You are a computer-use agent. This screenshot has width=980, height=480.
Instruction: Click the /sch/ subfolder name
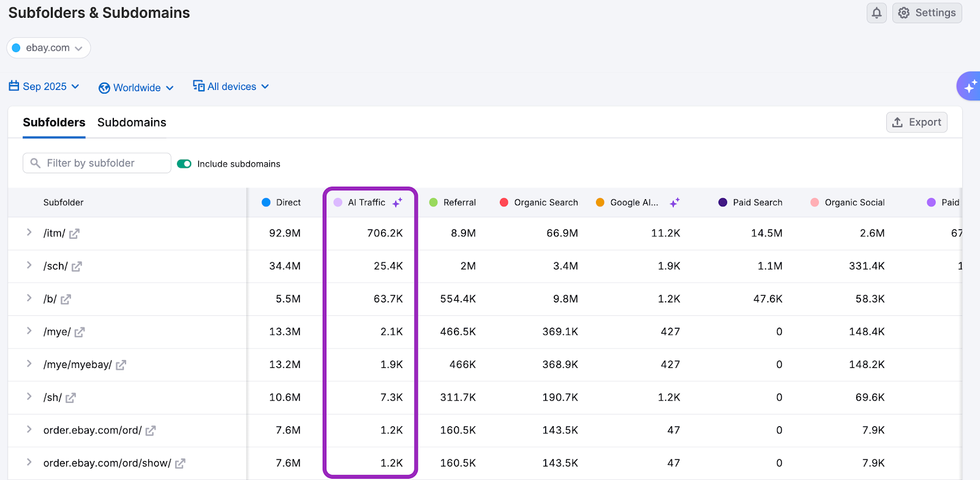click(55, 266)
